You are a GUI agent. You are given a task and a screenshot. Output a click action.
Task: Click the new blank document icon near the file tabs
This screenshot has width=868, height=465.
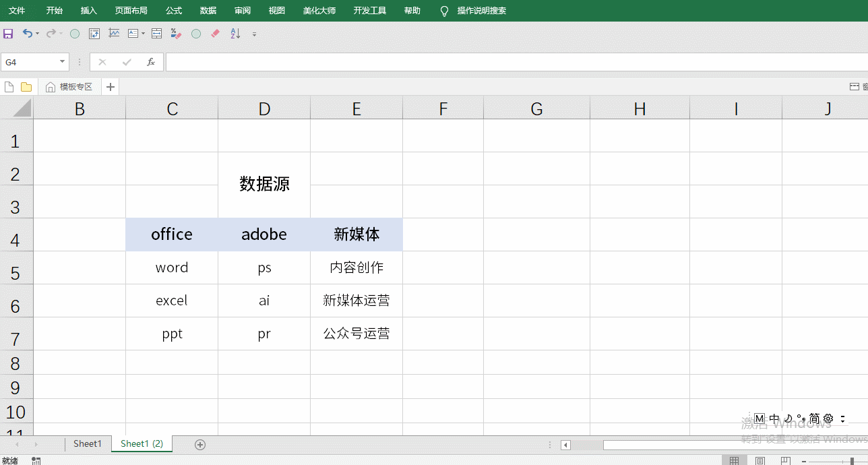[9, 86]
